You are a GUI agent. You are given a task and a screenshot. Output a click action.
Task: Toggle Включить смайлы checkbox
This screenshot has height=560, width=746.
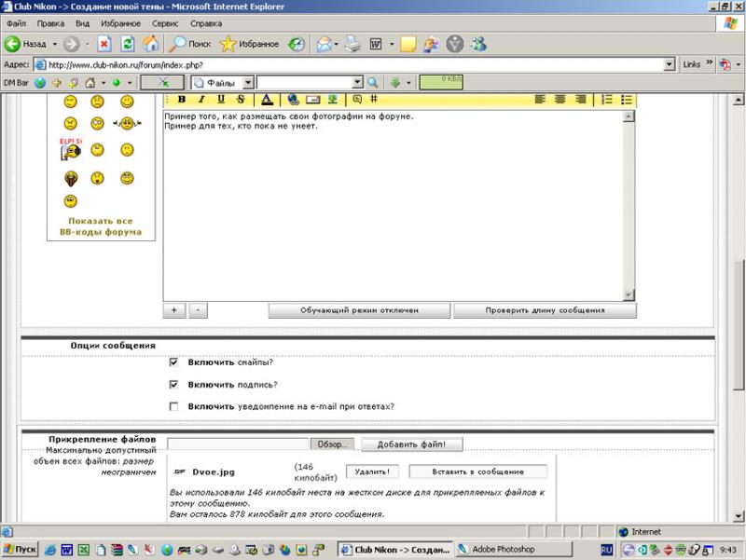tap(173, 362)
